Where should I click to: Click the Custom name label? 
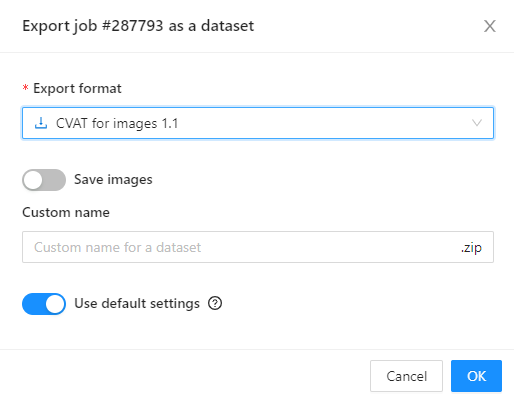click(x=66, y=212)
